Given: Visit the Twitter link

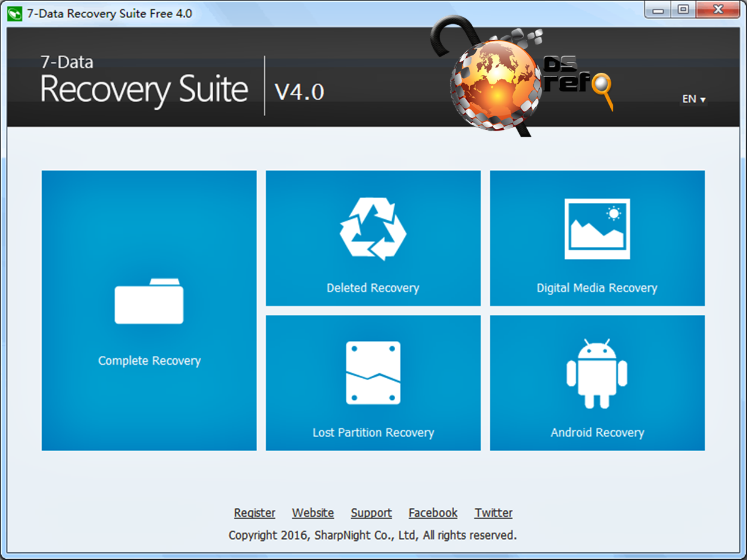Looking at the screenshot, I should click(x=493, y=513).
